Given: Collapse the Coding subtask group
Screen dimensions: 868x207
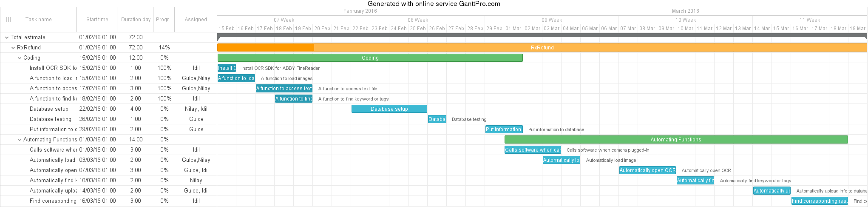Looking at the screenshot, I should click(x=20, y=58).
